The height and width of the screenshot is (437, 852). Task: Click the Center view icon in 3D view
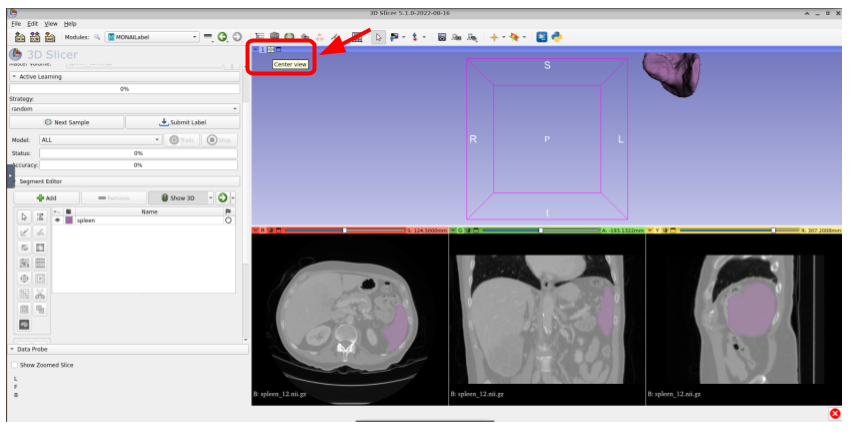click(270, 49)
